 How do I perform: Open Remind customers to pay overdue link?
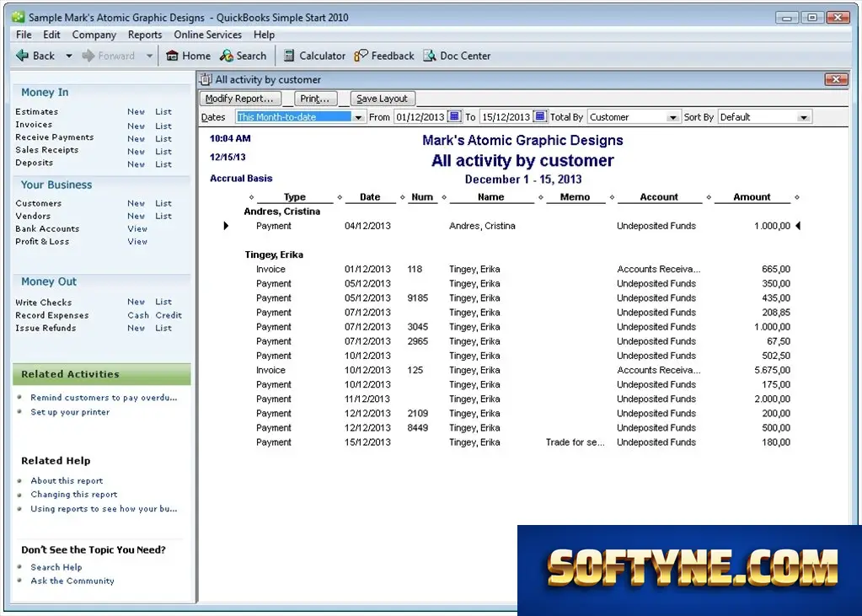point(104,397)
